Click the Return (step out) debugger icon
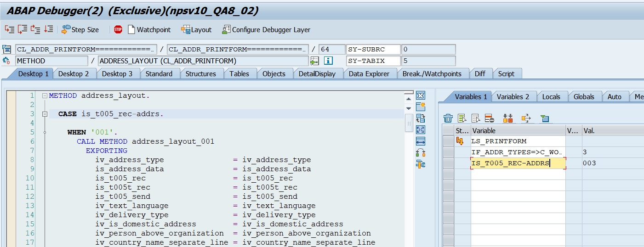Viewport: 644px width, 247px height. (35, 29)
